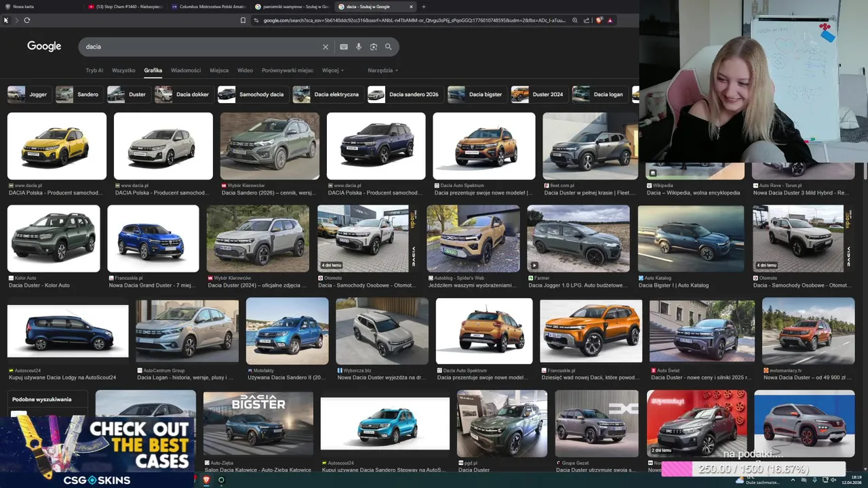Open the 'Nowa Dacia Duster – od 49 900 zł' link
Viewport: 868px width, 488px height.
pyautogui.click(x=808, y=378)
